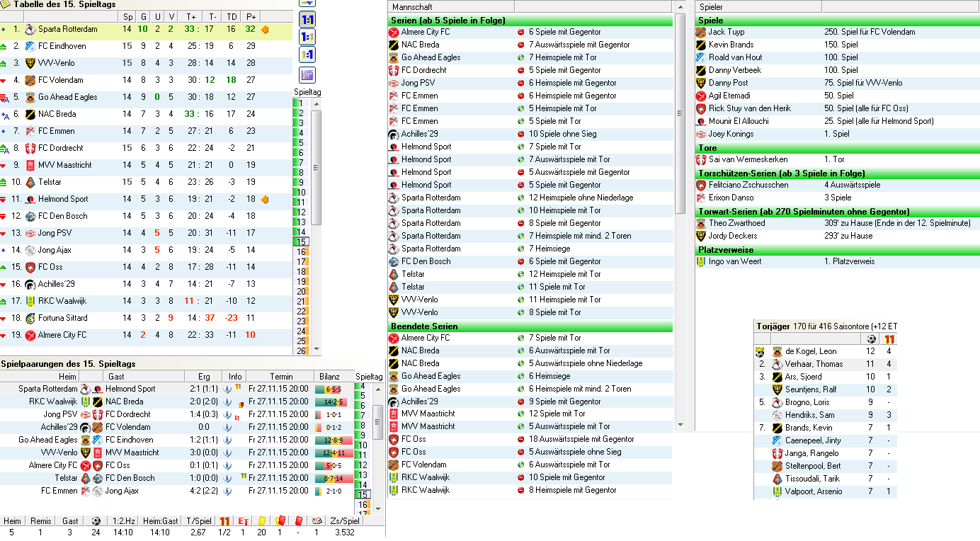Click FC Volendam's crest in the league table
The height and width of the screenshot is (541, 980).
pos(30,80)
